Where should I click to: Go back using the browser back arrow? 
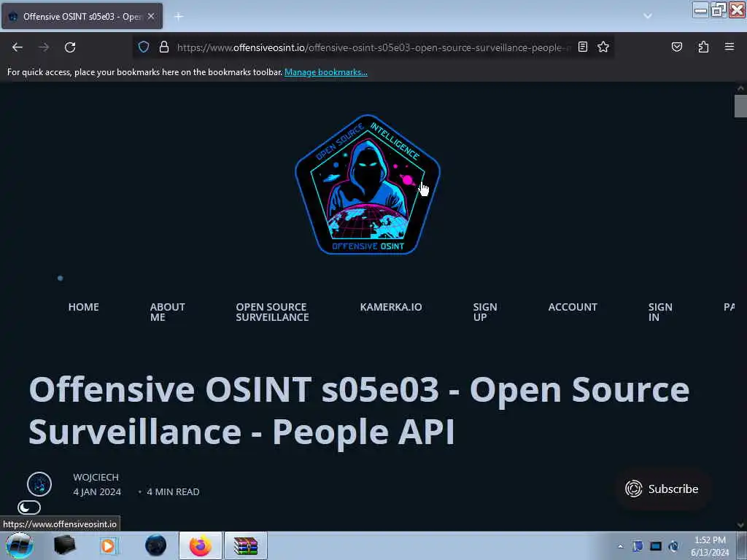18,47
